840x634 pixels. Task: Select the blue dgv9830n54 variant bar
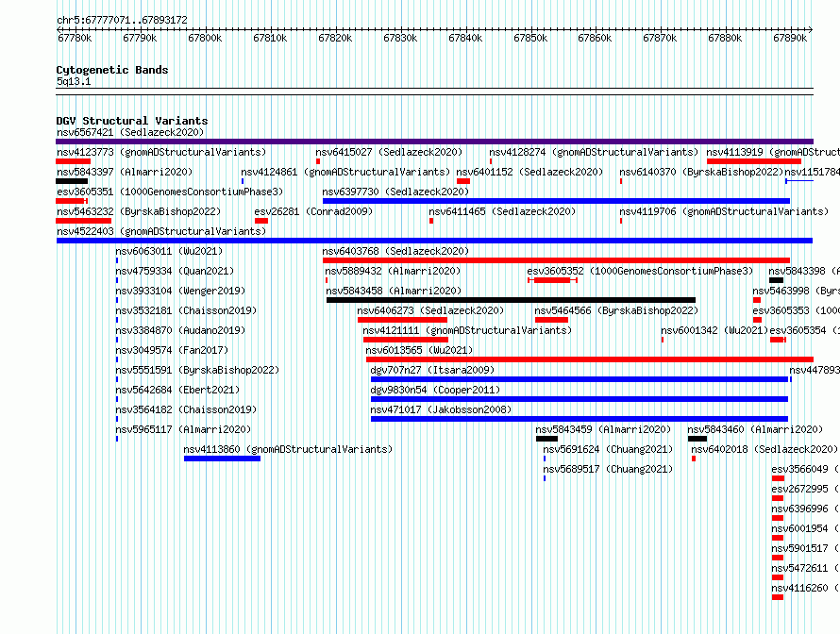pos(580,399)
